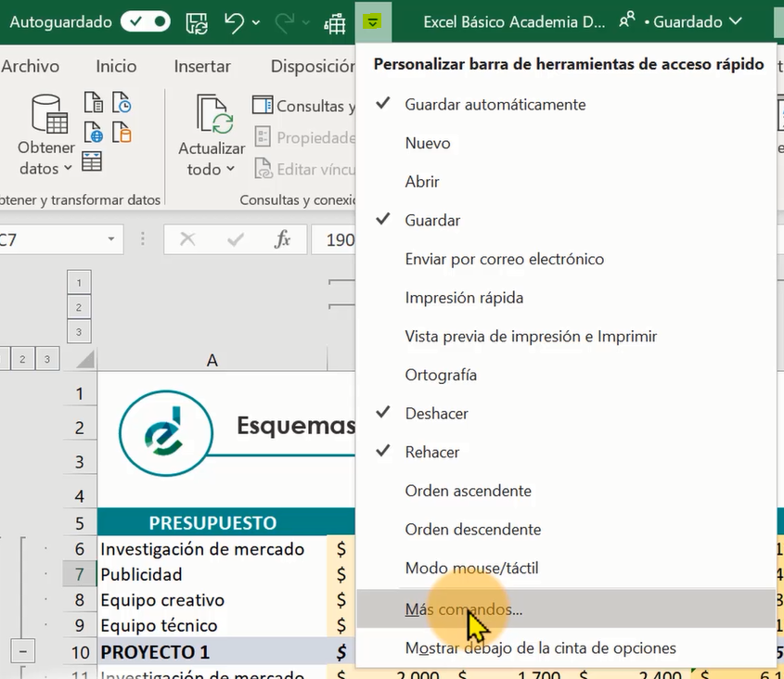The image size is (784, 679).
Task: Click the From web globe icon
Action: click(x=94, y=132)
